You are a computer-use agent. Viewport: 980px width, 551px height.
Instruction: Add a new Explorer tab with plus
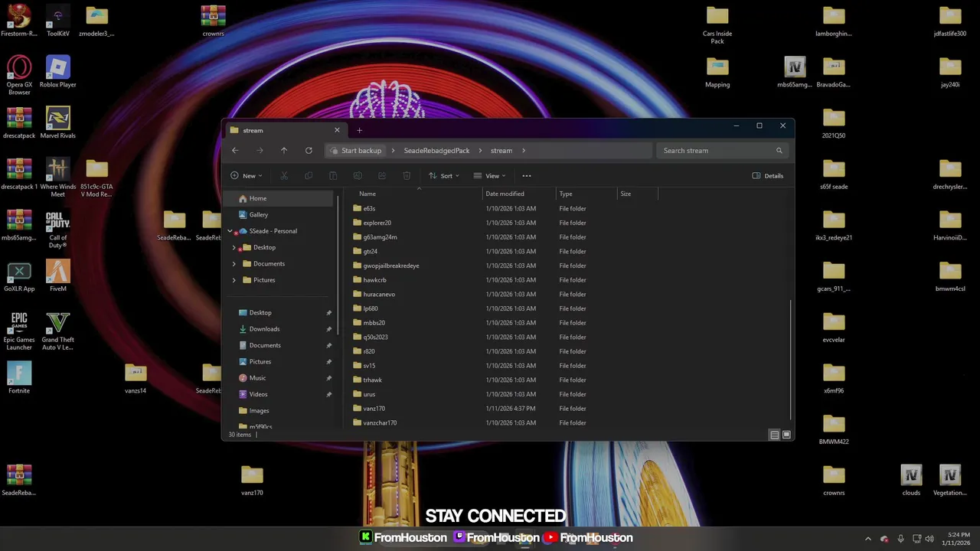tap(359, 130)
